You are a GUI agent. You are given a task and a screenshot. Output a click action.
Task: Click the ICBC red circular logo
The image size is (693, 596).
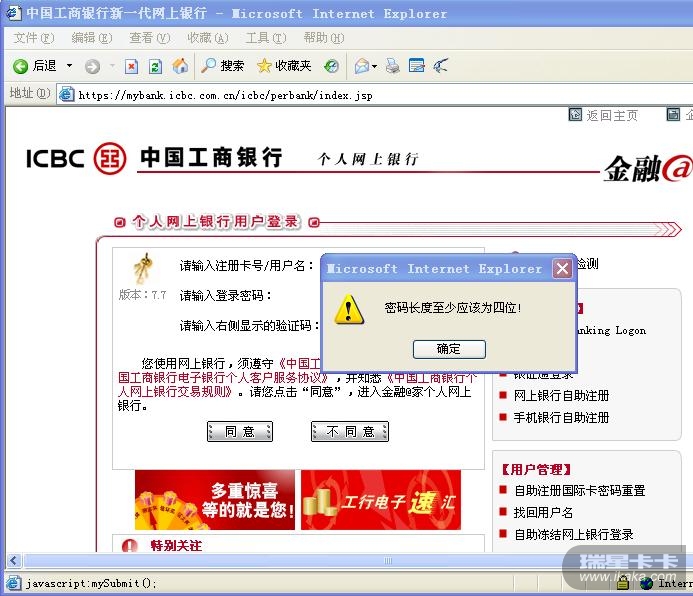(x=110, y=158)
